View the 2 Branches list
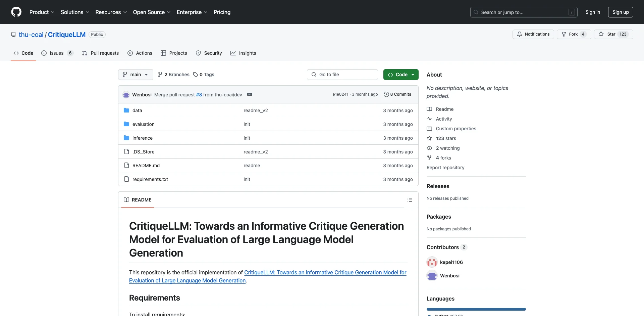 tap(174, 75)
